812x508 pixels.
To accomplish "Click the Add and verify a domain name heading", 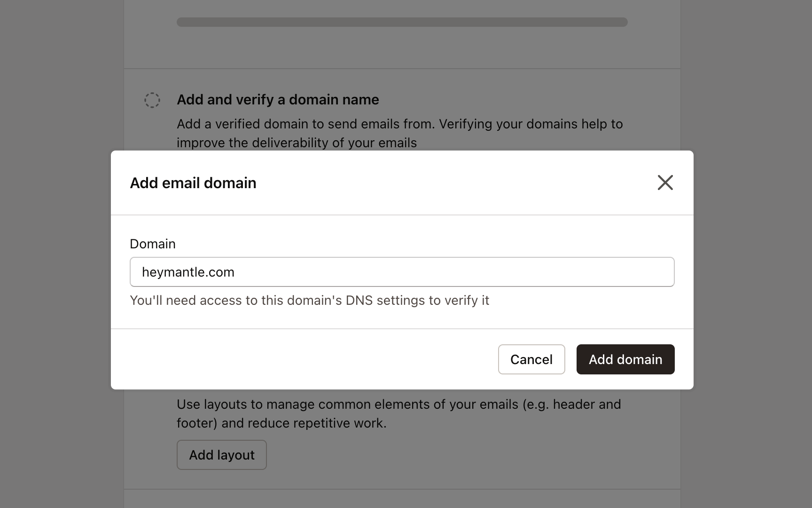I will [278, 100].
